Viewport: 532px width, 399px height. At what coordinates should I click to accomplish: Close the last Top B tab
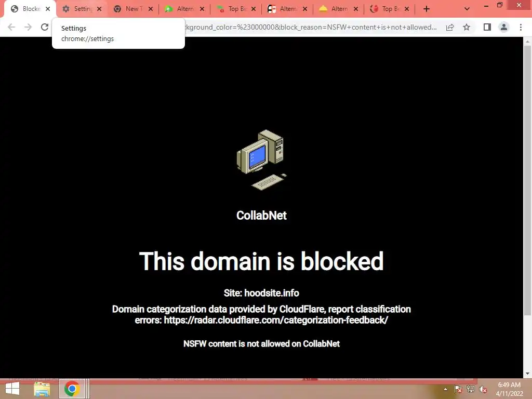coord(407,9)
